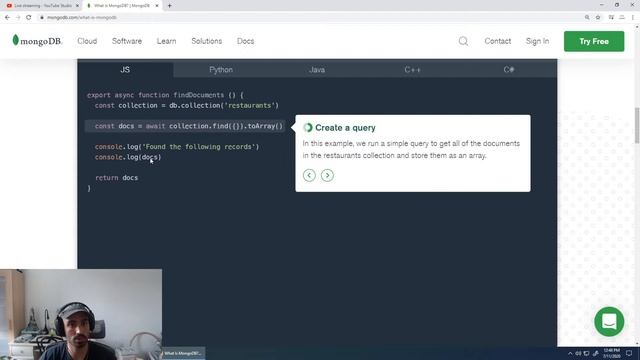
Task: Click the browser forward arrow
Action: pos(18,18)
